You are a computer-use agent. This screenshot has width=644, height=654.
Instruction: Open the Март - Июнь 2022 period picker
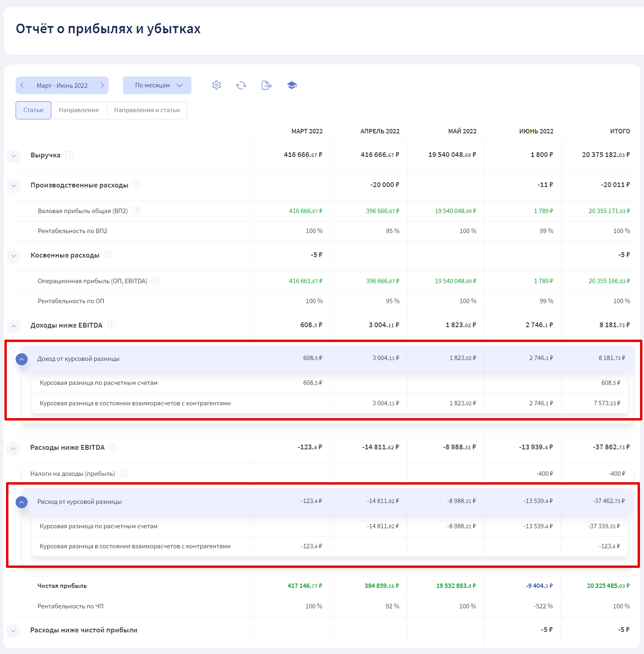click(62, 85)
